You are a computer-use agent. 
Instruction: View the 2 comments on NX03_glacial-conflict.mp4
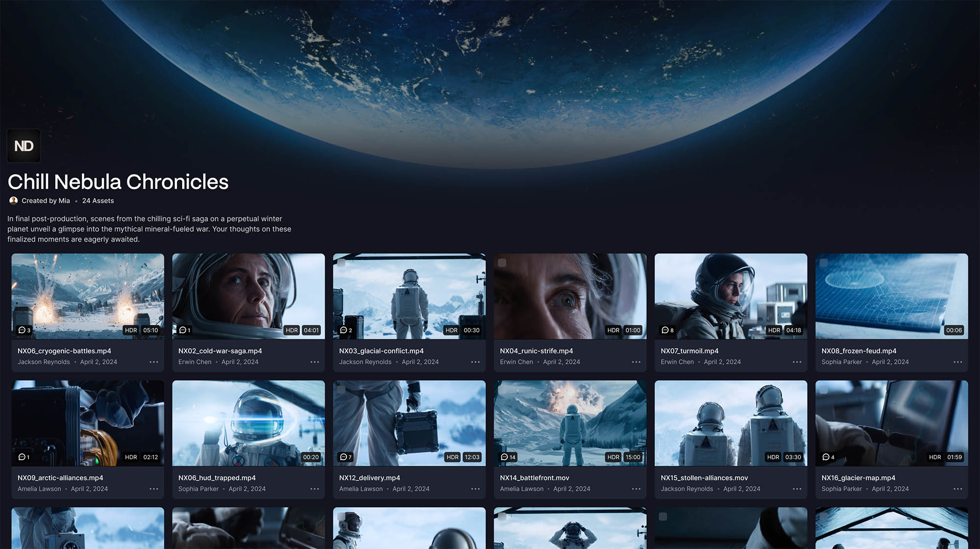tap(346, 330)
